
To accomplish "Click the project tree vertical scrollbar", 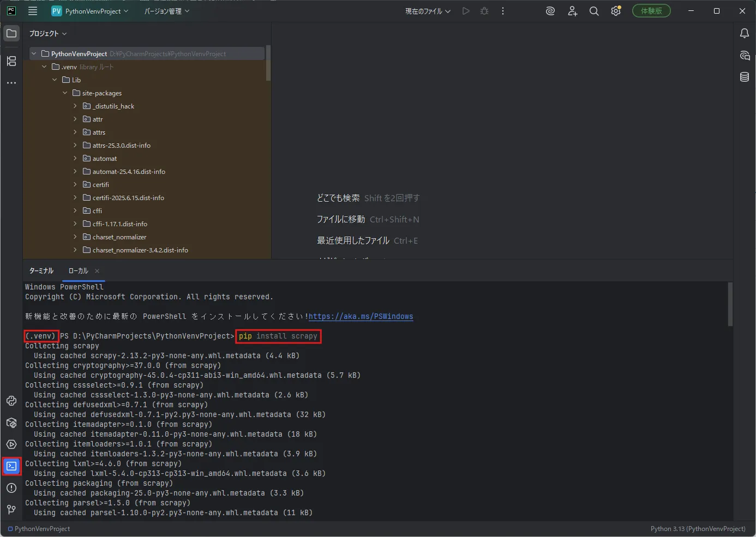I will tap(268, 63).
